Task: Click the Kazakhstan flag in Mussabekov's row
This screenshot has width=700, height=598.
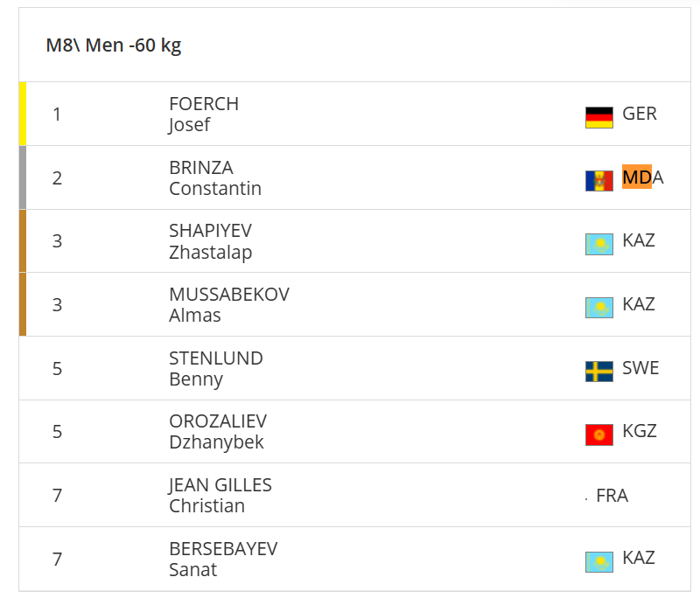Action: coord(598,308)
